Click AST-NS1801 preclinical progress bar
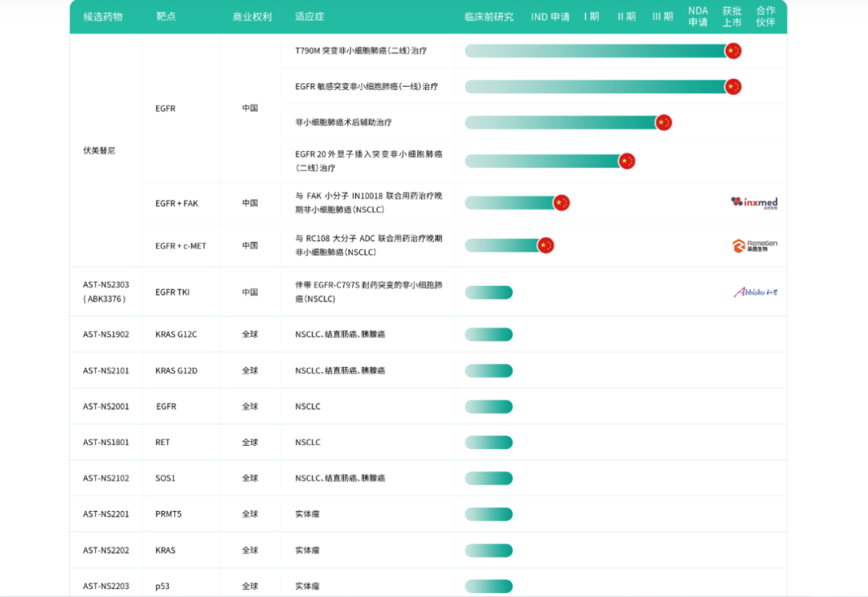The width and height of the screenshot is (868, 597). 489,443
